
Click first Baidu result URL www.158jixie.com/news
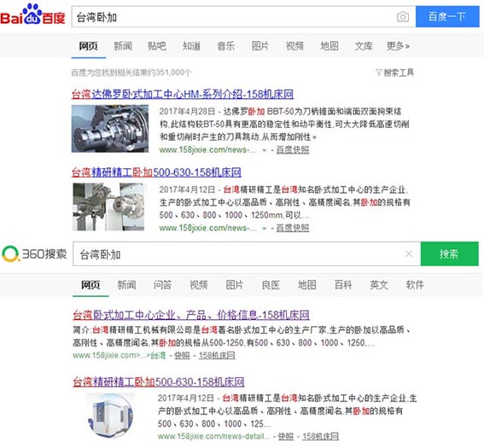point(207,150)
